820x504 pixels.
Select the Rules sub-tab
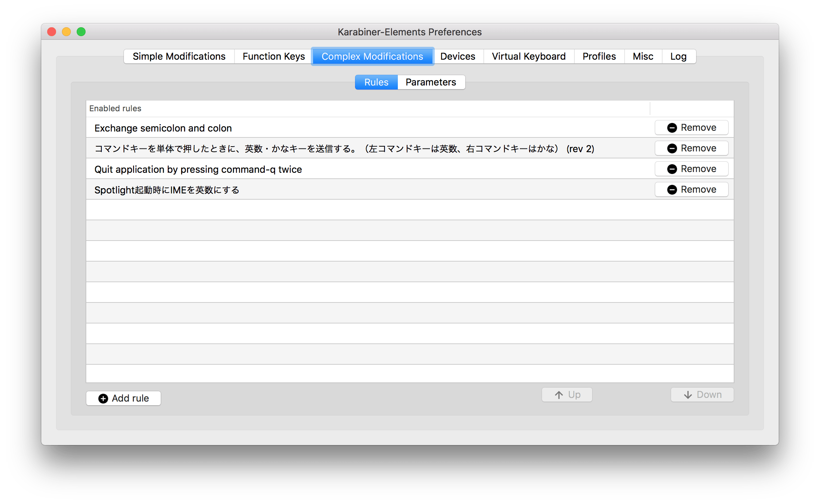376,82
